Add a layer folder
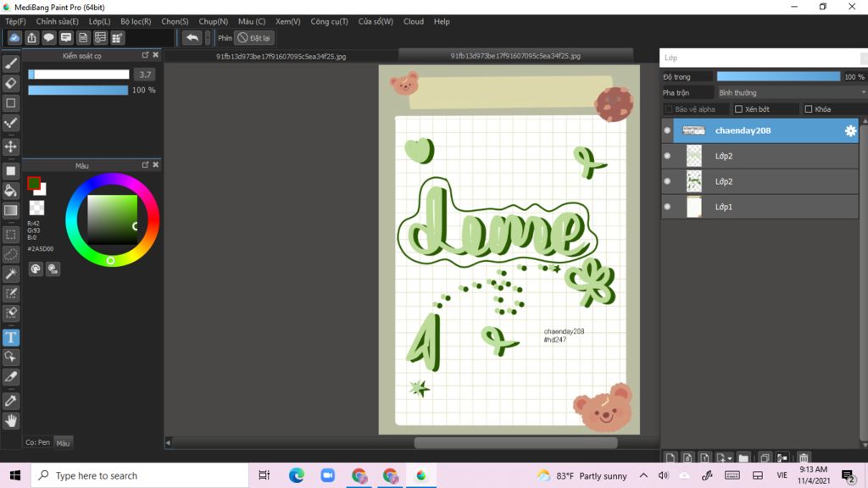The width and height of the screenshot is (868, 488). tap(743, 458)
